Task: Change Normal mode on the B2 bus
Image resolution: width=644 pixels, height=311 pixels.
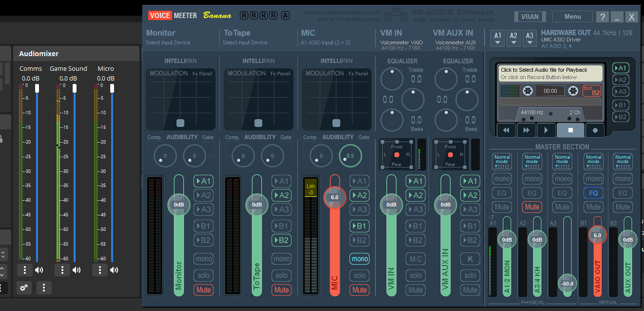Action: pos(623,162)
